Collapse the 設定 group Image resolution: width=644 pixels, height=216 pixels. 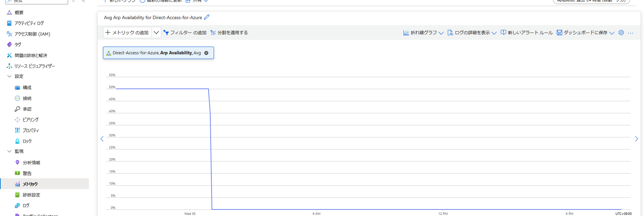pyautogui.click(x=9, y=76)
